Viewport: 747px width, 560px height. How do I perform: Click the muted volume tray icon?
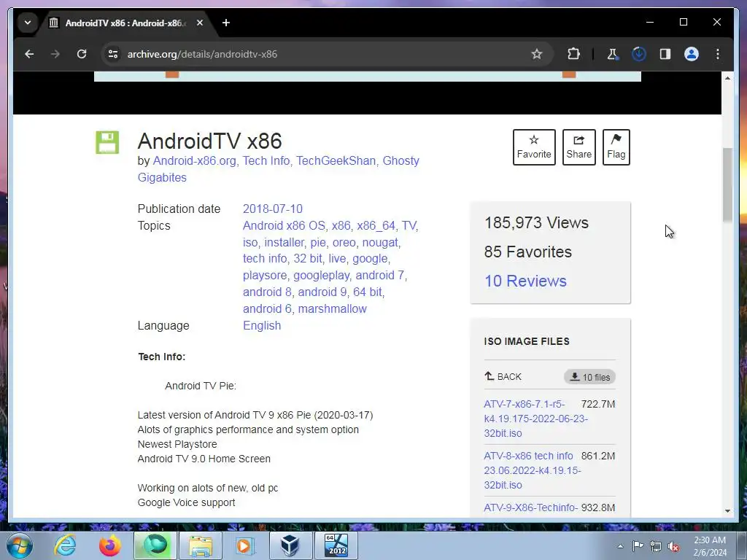(673, 546)
